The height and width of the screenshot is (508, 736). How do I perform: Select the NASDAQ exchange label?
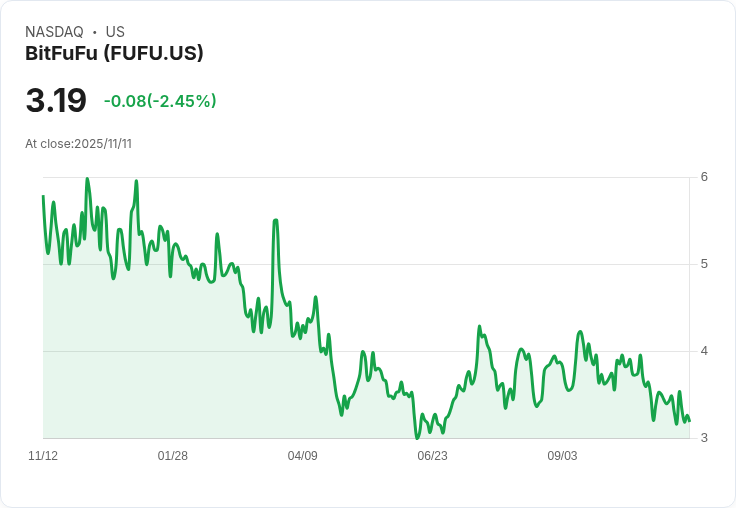point(54,32)
